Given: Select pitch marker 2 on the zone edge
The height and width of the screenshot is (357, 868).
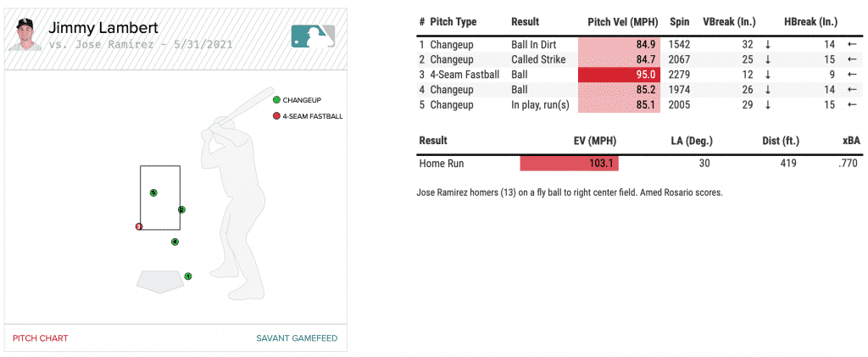Looking at the screenshot, I should (181, 209).
